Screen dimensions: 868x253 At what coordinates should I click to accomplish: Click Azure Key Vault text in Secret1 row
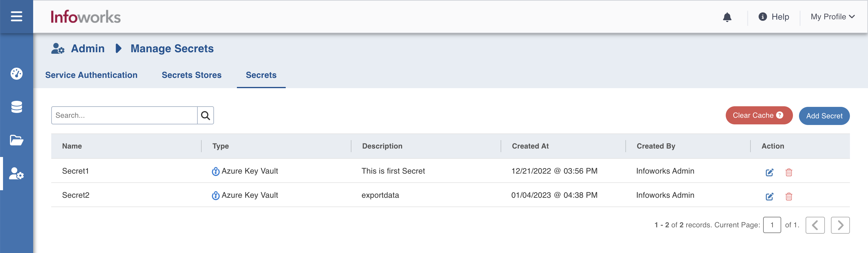(x=250, y=171)
